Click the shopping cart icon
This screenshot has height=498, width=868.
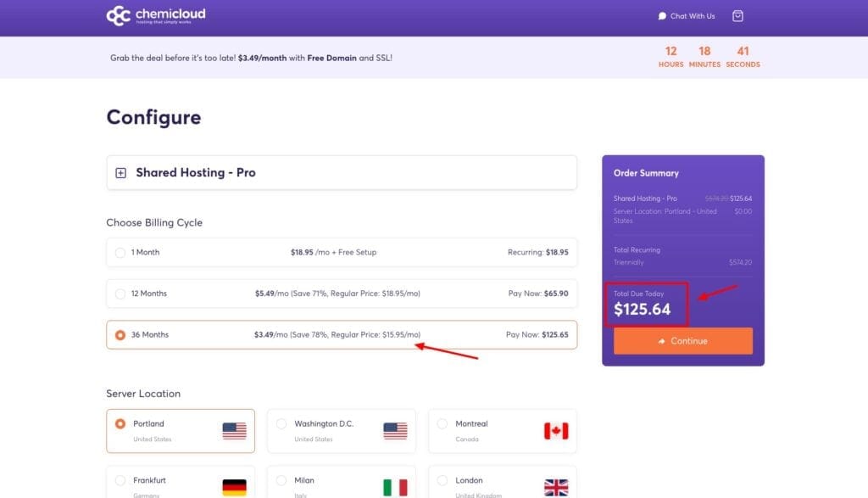737,15
